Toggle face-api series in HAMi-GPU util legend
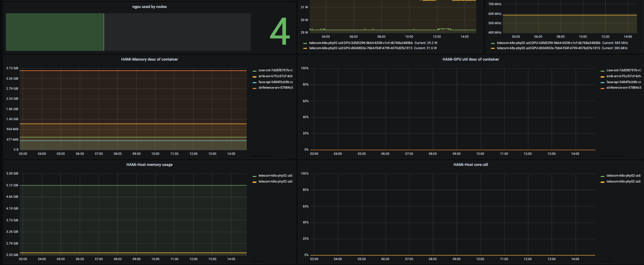 [624, 82]
